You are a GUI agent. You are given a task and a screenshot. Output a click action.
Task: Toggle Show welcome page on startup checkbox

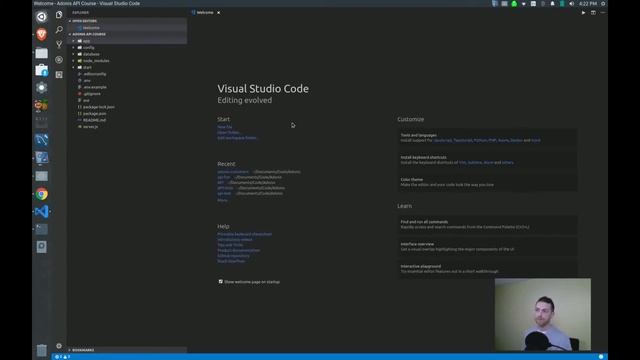click(221, 282)
